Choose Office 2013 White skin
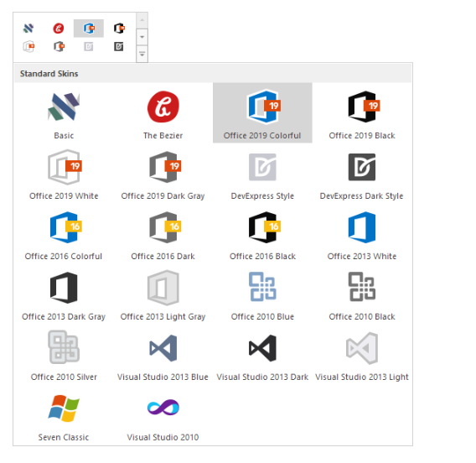This screenshot has height=463, width=476. [362, 234]
